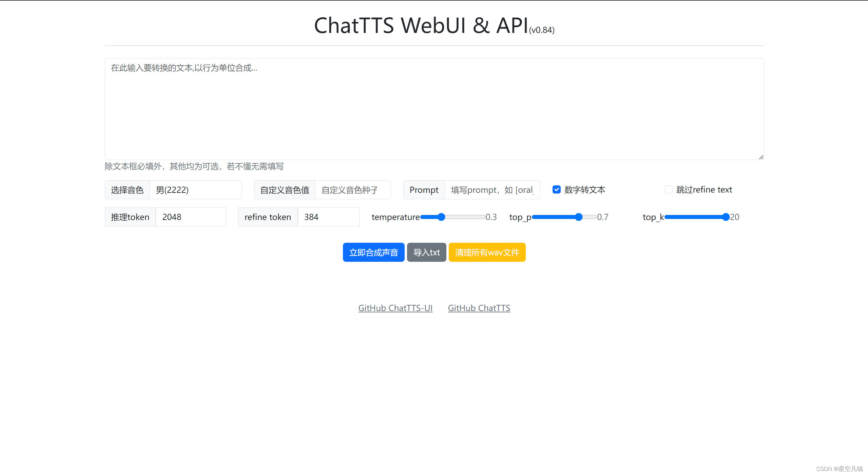868x475 pixels.
Task: Click 清理所有wav文件 yellow button
Action: click(x=487, y=252)
